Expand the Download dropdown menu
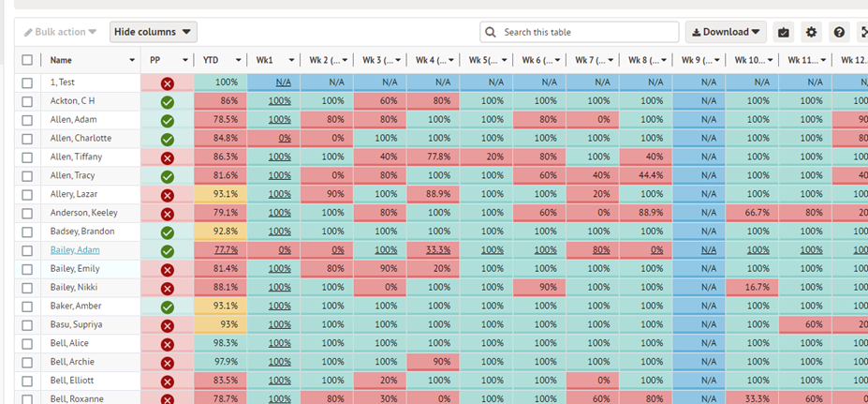Screen dimensions: 868x404 click(x=726, y=32)
